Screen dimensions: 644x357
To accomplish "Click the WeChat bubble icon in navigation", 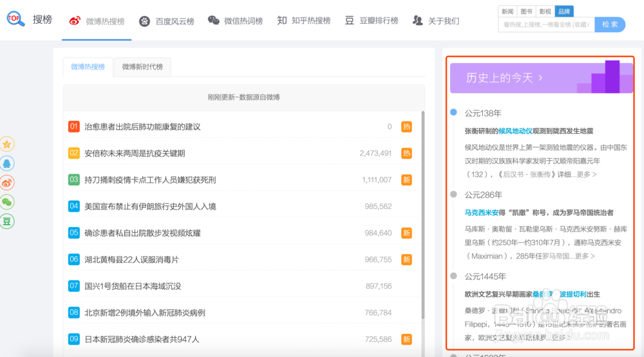I will [214, 21].
